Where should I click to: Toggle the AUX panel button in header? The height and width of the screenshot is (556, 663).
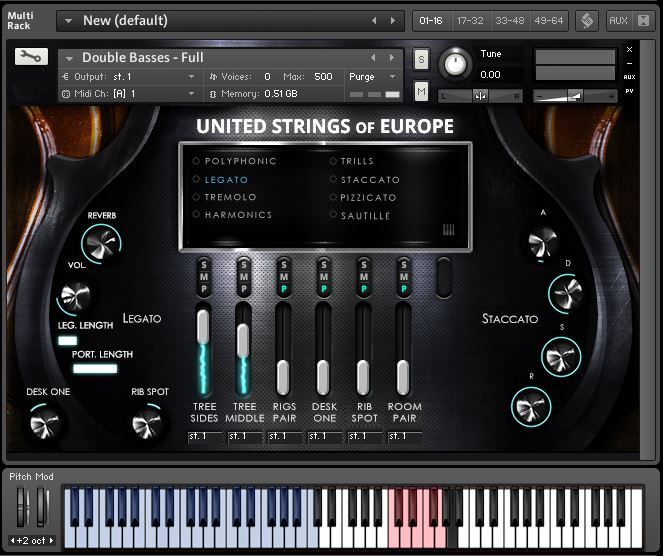pyautogui.click(x=618, y=21)
